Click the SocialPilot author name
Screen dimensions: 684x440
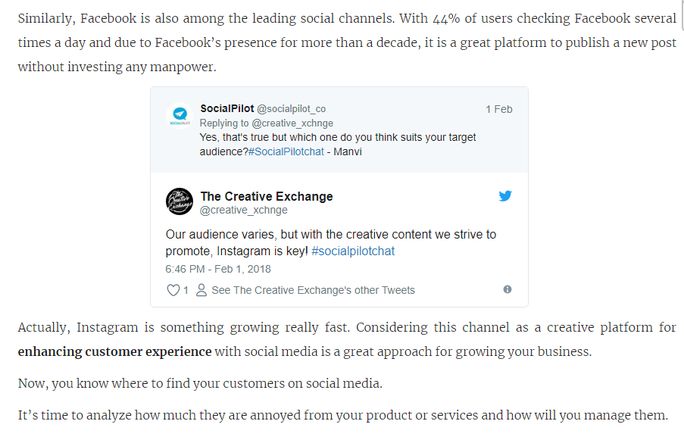coord(227,108)
